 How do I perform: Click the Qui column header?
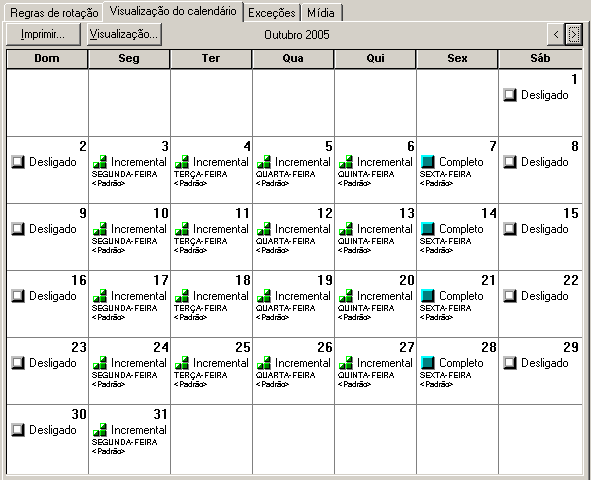[375, 58]
